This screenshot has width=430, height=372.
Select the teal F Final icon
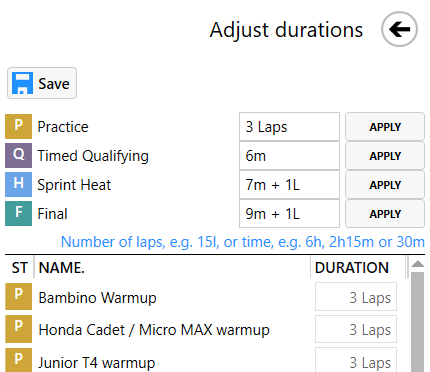click(18, 213)
